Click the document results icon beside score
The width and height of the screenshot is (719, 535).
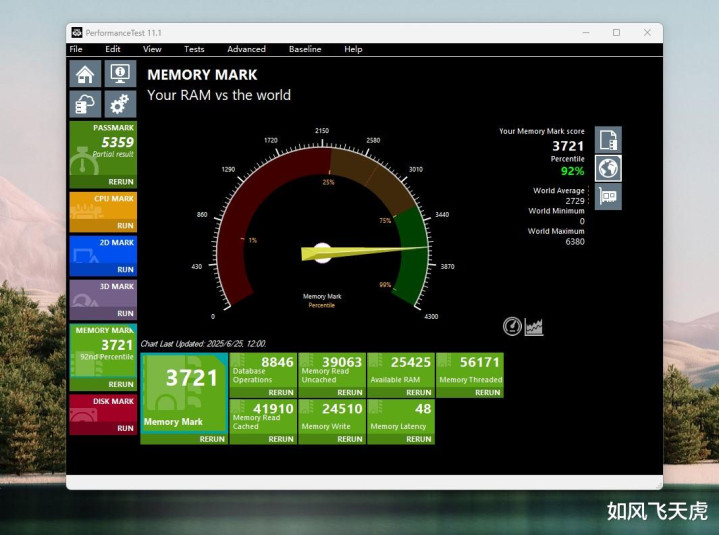pos(608,139)
